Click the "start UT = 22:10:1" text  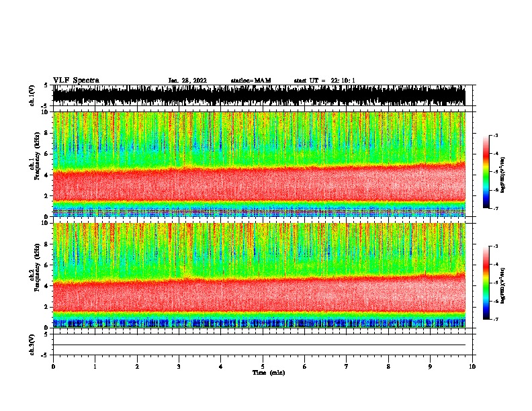(x=324, y=81)
